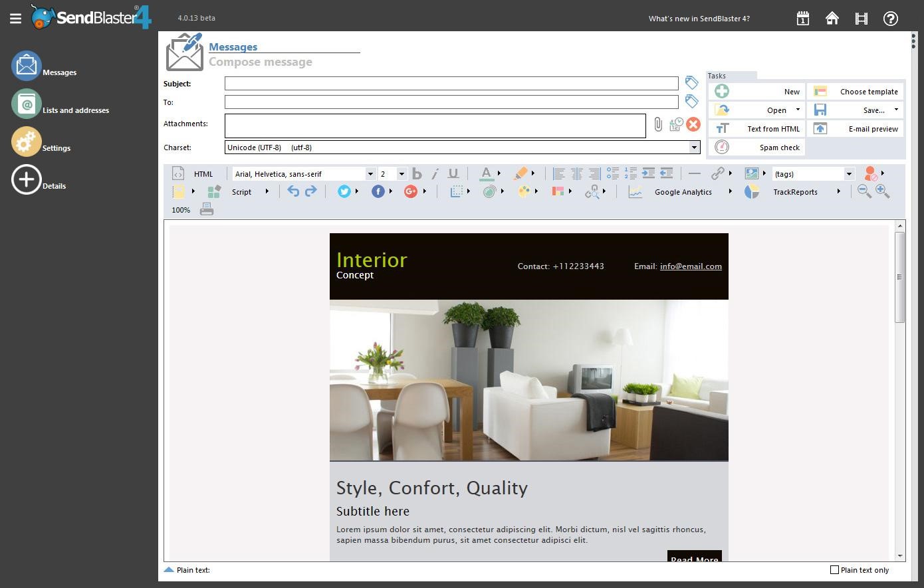The image size is (924, 588).
Task: Enable the Plain text only checkbox
Action: (x=834, y=569)
